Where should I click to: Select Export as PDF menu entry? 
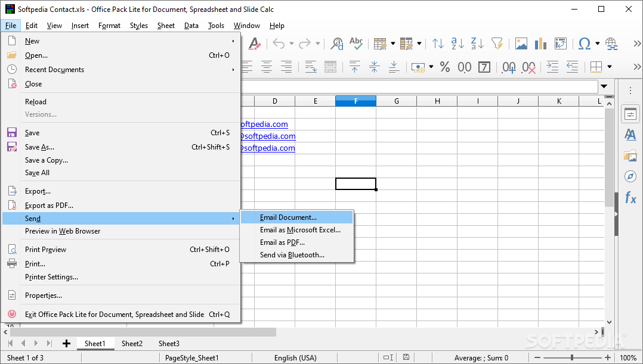point(121,206)
